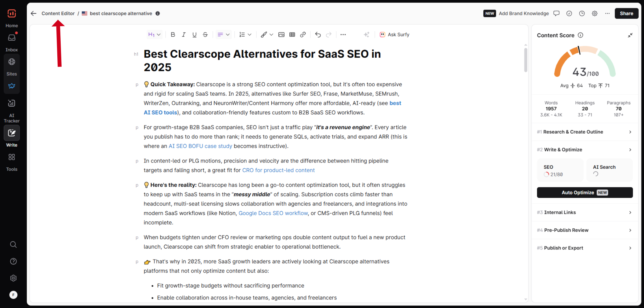Open the text alignment dropdown
Screen dimensions: 644x308
pos(224,35)
